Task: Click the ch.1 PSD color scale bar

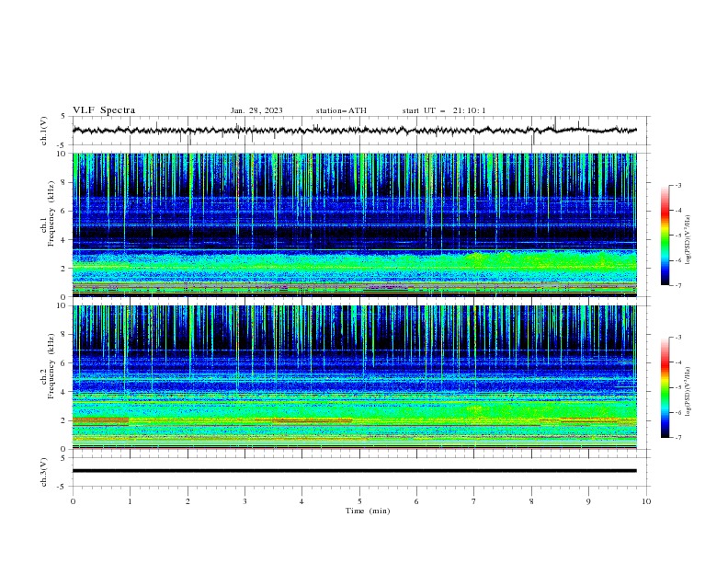Action: [x=665, y=236]
